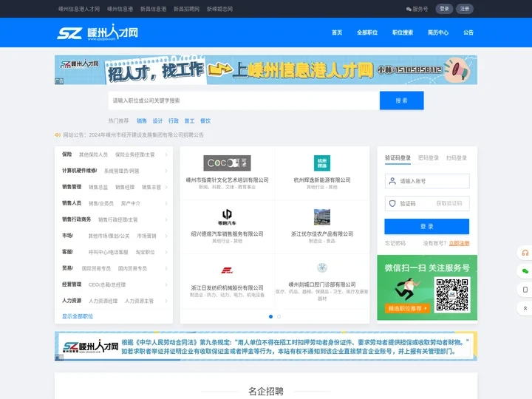Click the 请输入账号 account input

click(x=427, y=181)
